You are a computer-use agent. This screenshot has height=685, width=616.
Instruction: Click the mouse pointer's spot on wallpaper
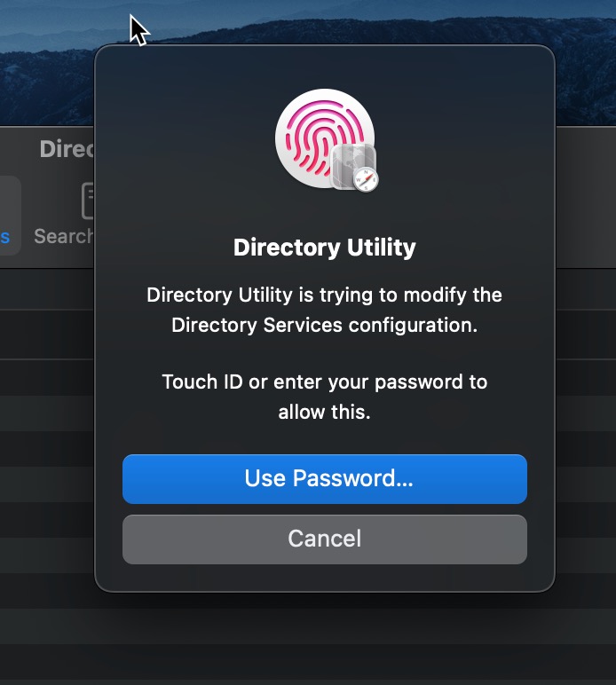pyautogui.click(x=132, y=16)
